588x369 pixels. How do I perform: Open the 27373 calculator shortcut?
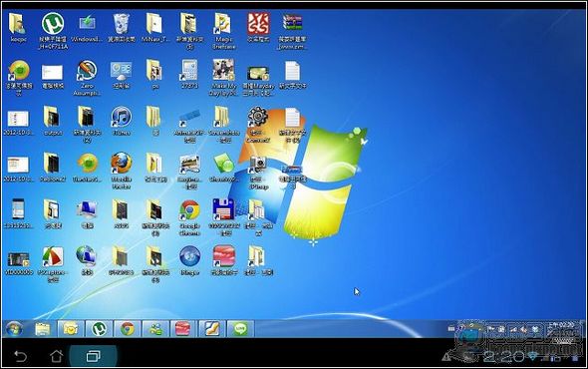tap(189, 71)
